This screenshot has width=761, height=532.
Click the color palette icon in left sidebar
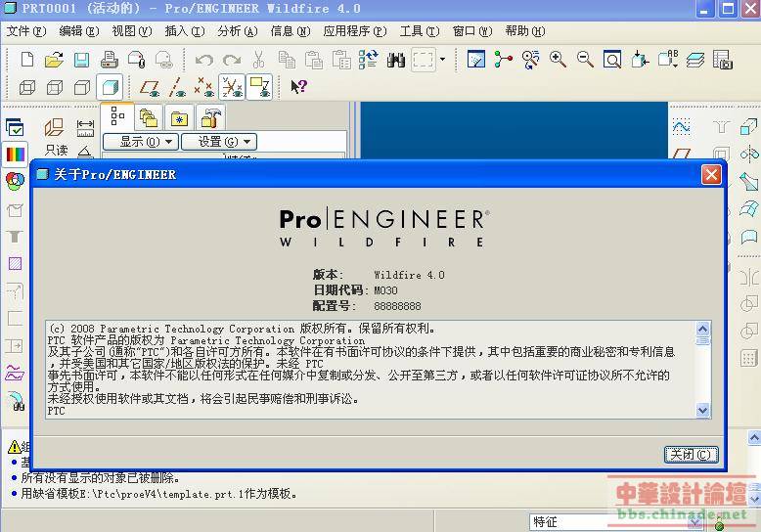click(15, 155)
